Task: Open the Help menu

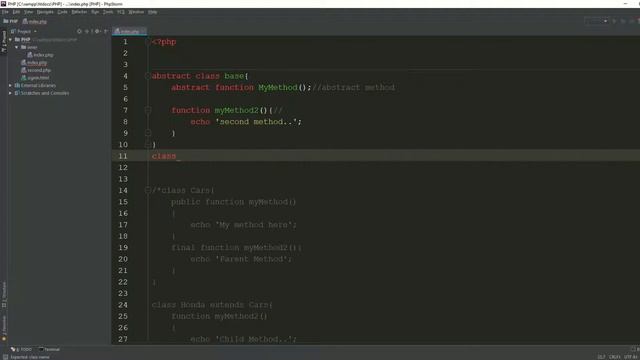Action: [x=152, y=12]
